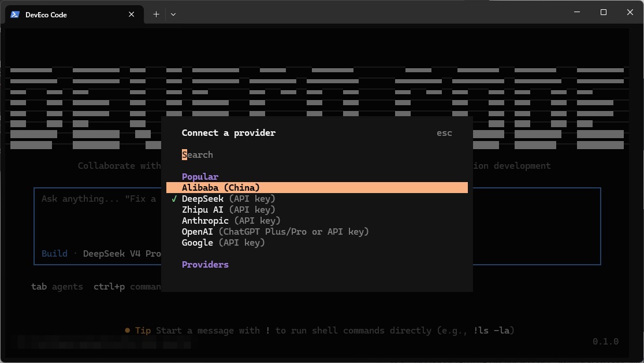This screenshot has width=644, height=363.
Task: Click the DeepSeek V4 Pro model label
Action: tap(122, 254)
